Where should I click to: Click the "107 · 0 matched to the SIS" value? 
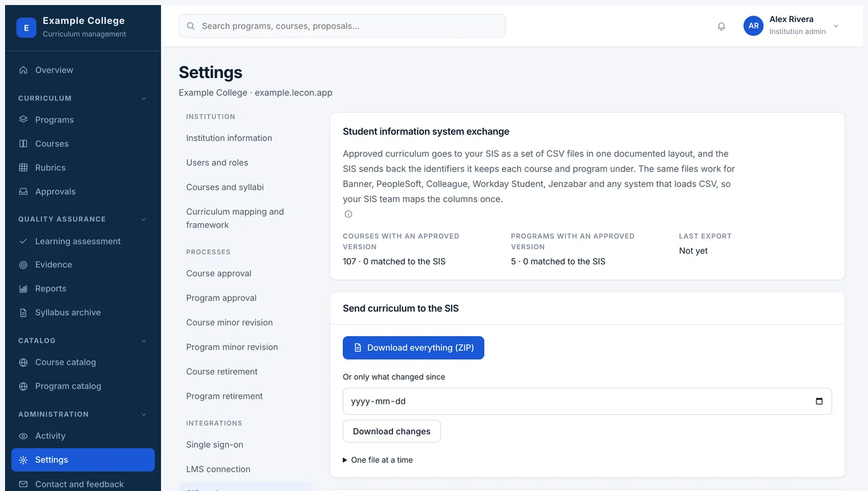394,261
